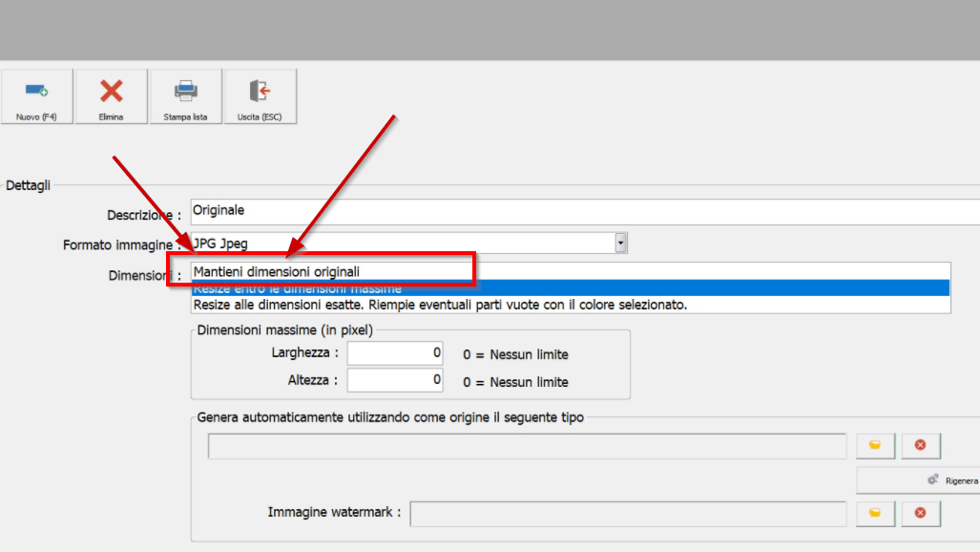Click the red X Elimina button
This screenshot has height=552, width=980.
coord(112,96)
